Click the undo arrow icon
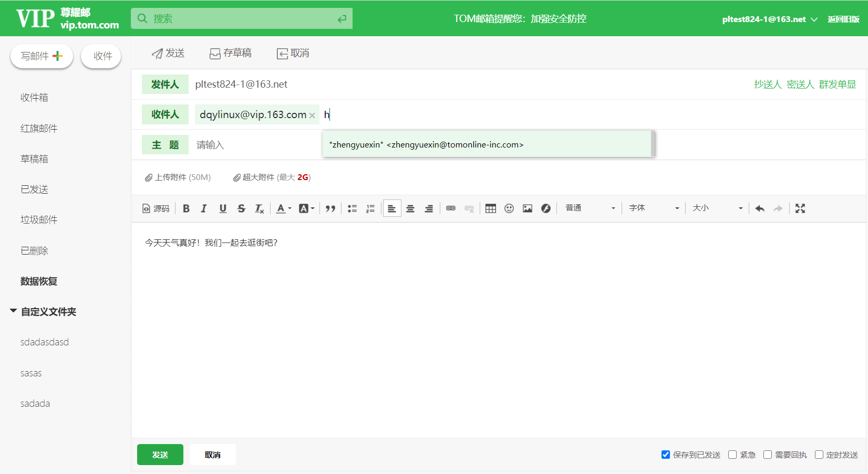 (x=759, y=208)
